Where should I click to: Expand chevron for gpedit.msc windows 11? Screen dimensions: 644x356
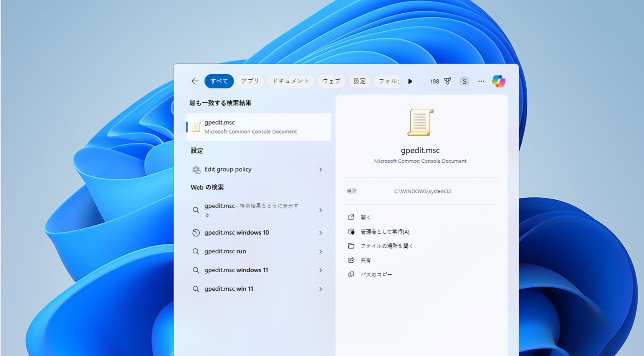tap(321, 270)
